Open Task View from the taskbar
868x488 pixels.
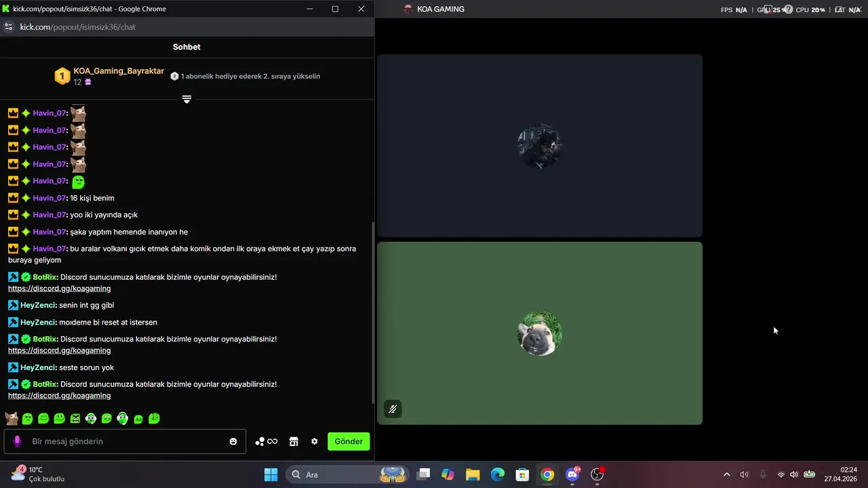point(423,474)
